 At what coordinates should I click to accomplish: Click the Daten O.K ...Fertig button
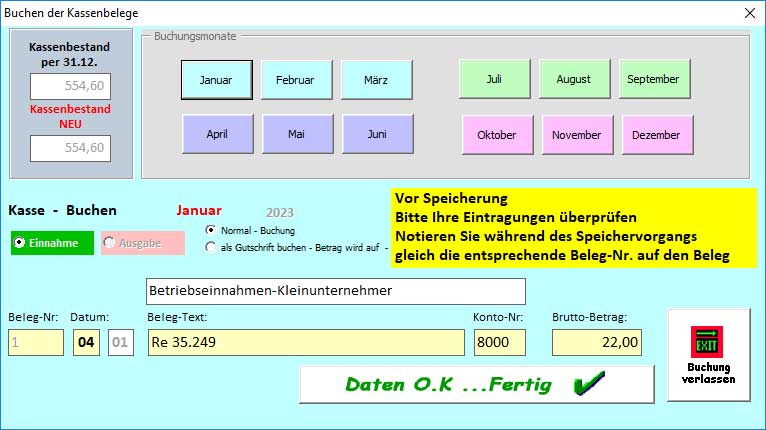[x=476, y=384]
